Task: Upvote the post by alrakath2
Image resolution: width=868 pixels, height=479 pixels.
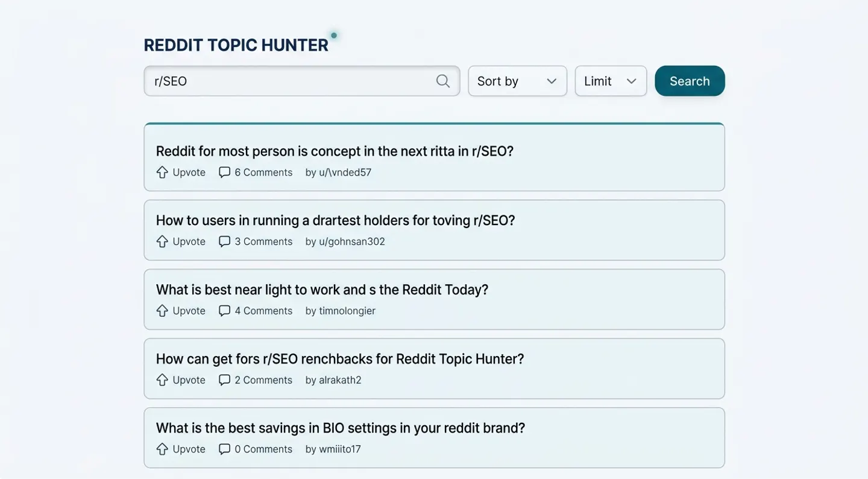Action: click(x=162, y=380)
